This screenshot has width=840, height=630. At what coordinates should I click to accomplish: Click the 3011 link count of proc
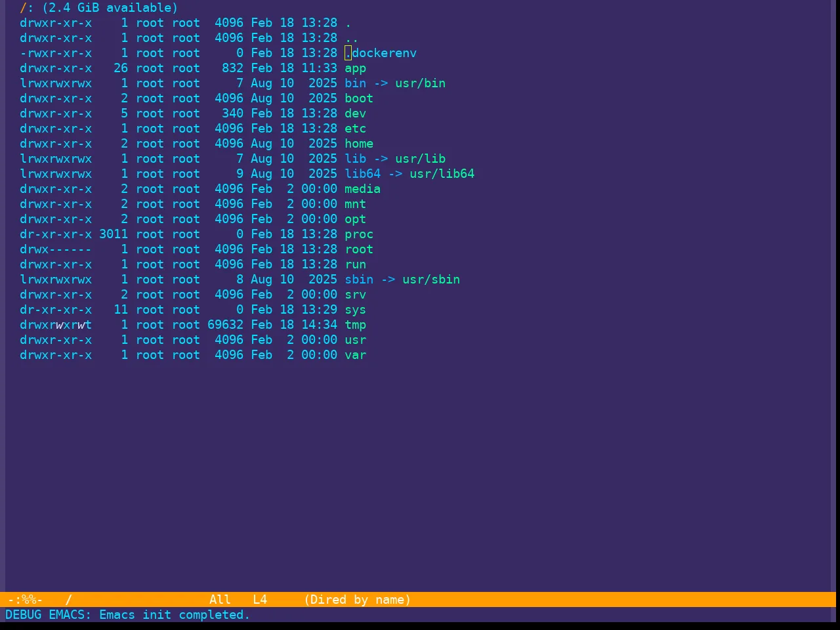pos(114,234)
